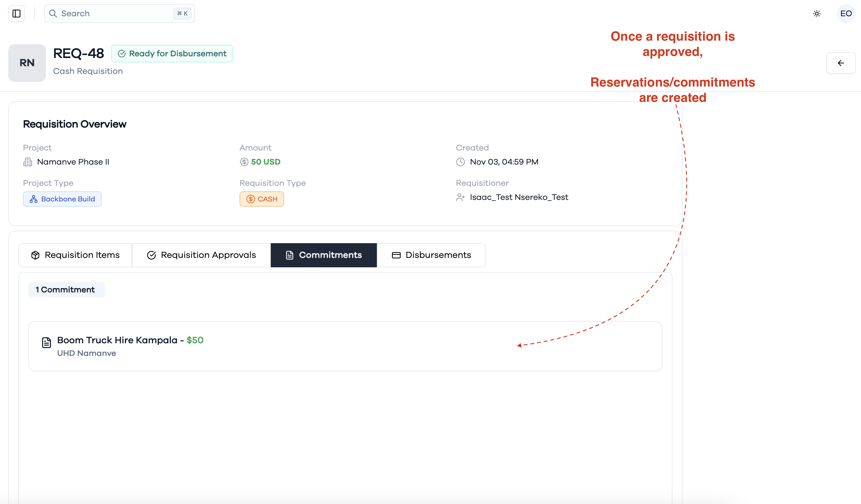
Task: Click the search magnifier icon
Action: (53, 14)
